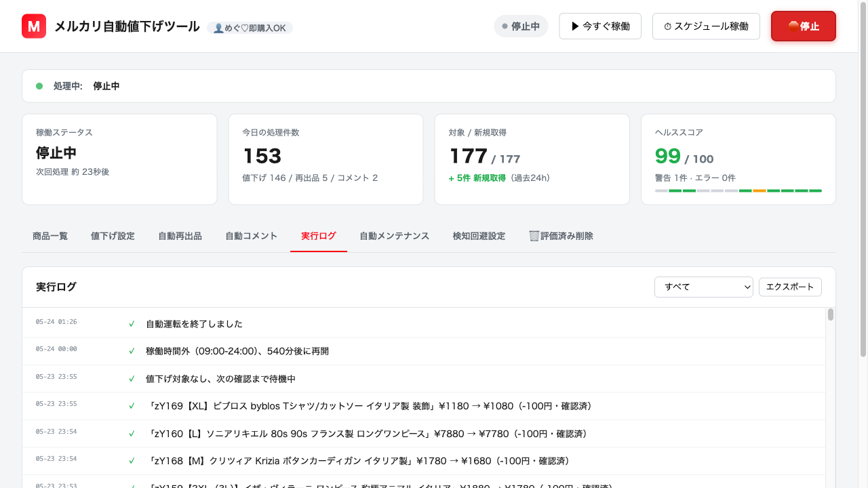Click the page scrollbar on right edge
The height and width of the screenshot is (488, 868).
pos(863,178)
